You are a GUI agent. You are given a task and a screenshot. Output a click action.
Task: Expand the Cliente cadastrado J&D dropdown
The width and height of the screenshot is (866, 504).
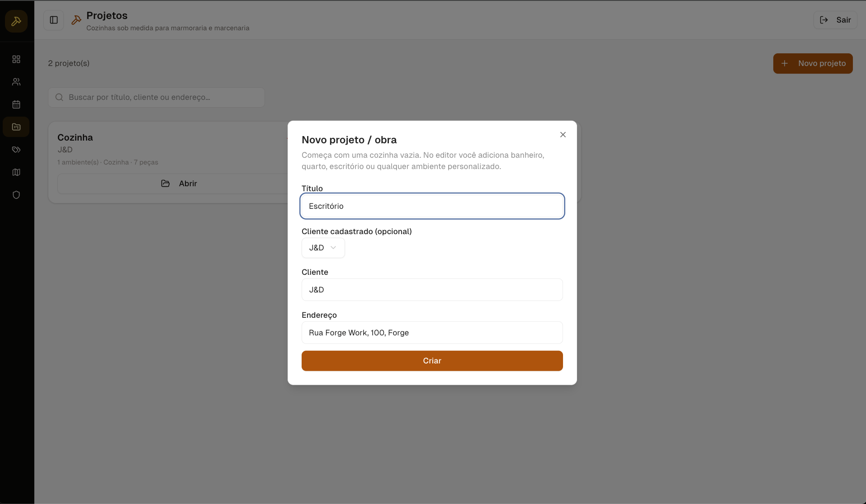[323, 248]
